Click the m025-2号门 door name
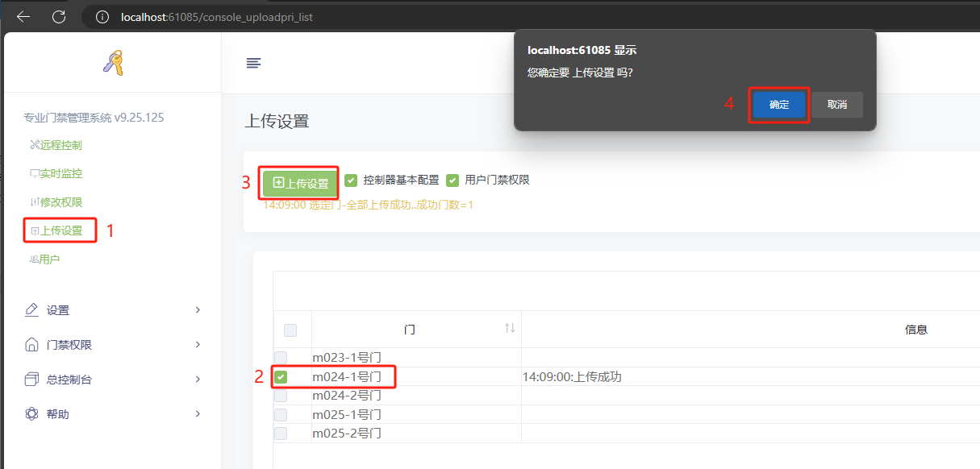The width and height of the screenshot is (980, 469). (x=347, y=434)
